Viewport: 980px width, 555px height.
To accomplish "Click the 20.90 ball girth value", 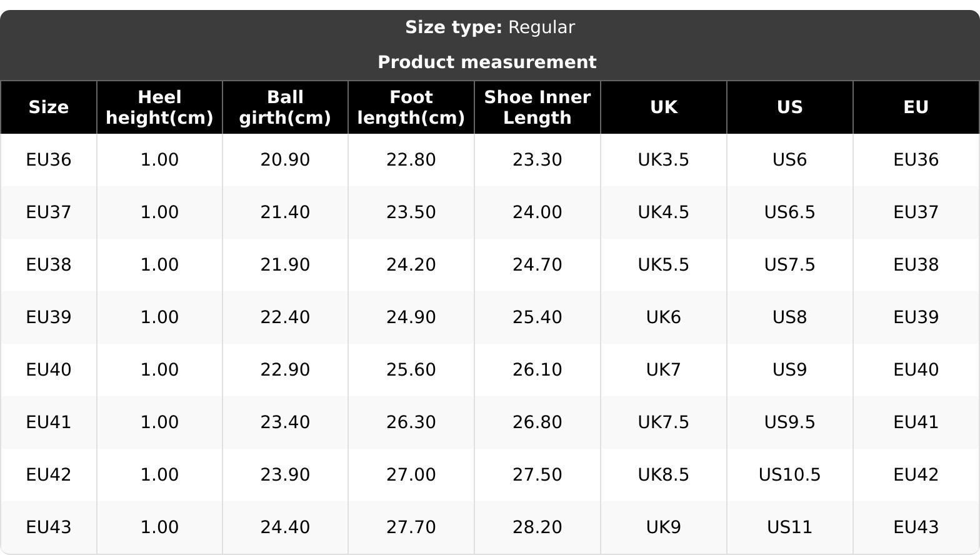I will [285, 160].
